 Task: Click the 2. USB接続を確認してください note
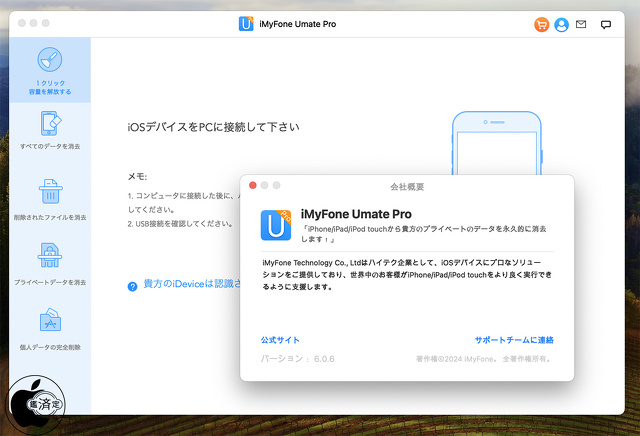[x=180, y=224]
